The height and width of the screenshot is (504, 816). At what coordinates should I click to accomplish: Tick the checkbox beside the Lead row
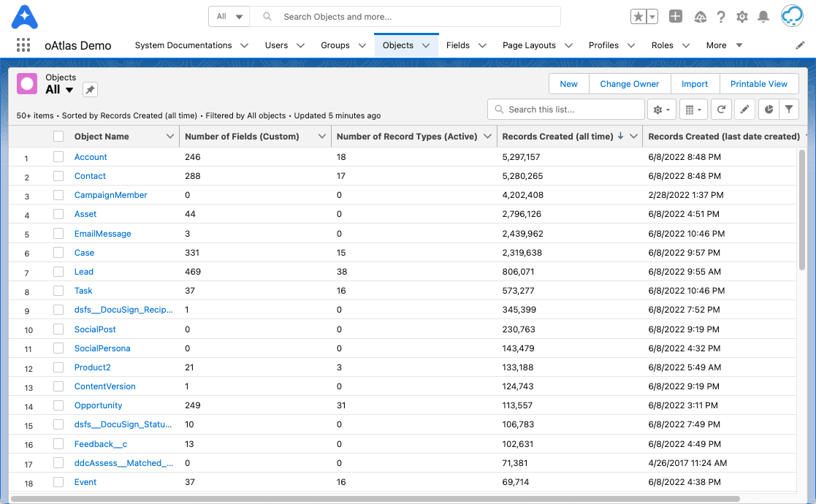click(x=58, y=271)
